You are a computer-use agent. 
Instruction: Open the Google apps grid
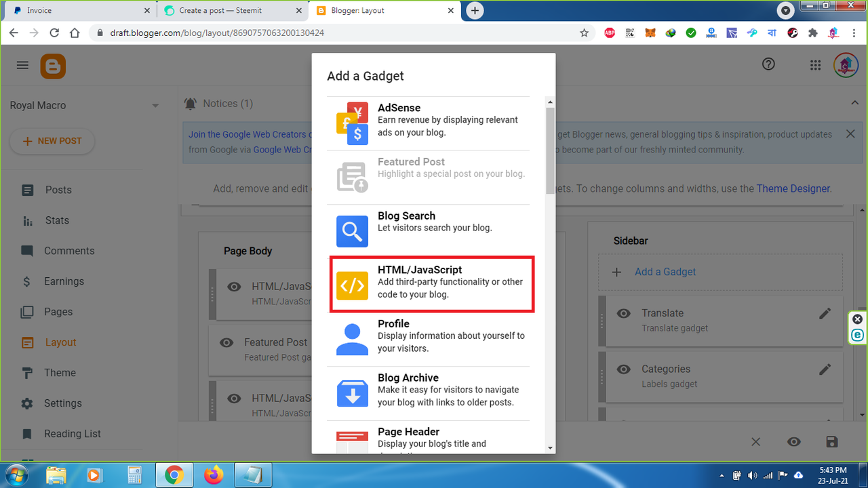(x=816, y=65)
